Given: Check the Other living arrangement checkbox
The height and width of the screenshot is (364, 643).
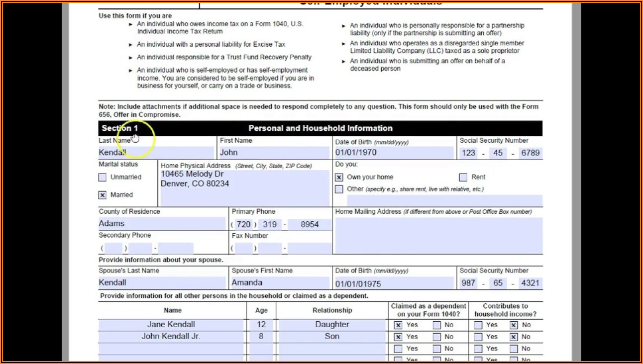Looking at the screenshot, I should click(x=339, y=189).
